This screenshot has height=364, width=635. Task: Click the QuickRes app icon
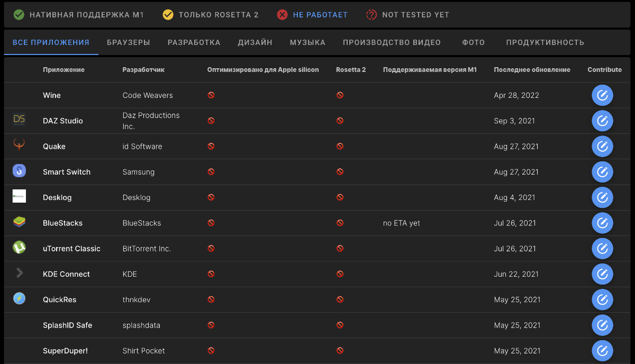pos(19,299)
